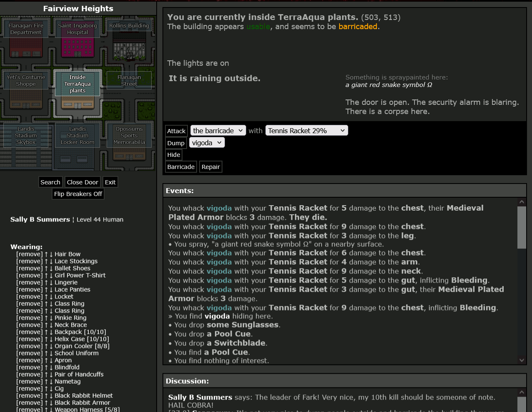Viewport: 532px width, 412px height.
Task: Open the attack target dropdown showing the barricade
Action: point(218,131)
